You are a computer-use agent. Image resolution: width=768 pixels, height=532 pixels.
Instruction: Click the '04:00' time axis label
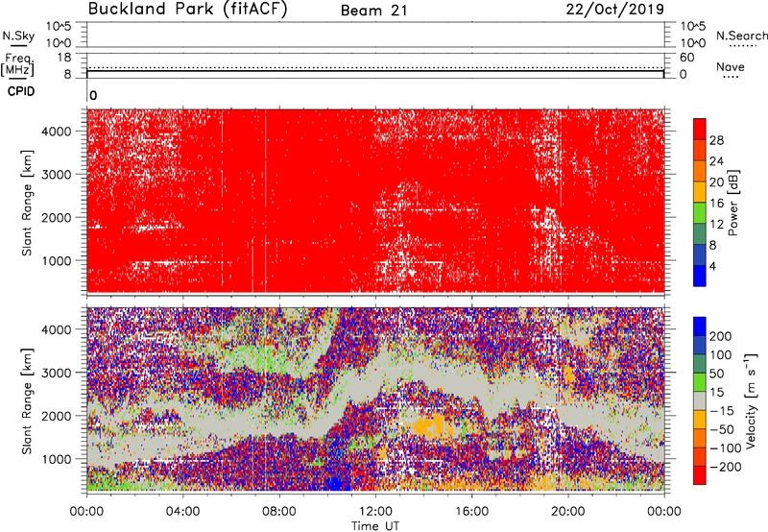click(183, 512)
